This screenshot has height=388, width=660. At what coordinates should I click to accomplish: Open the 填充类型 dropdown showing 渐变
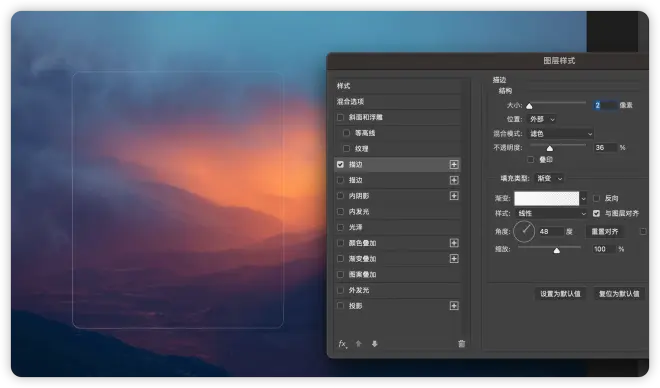[550, 178]
